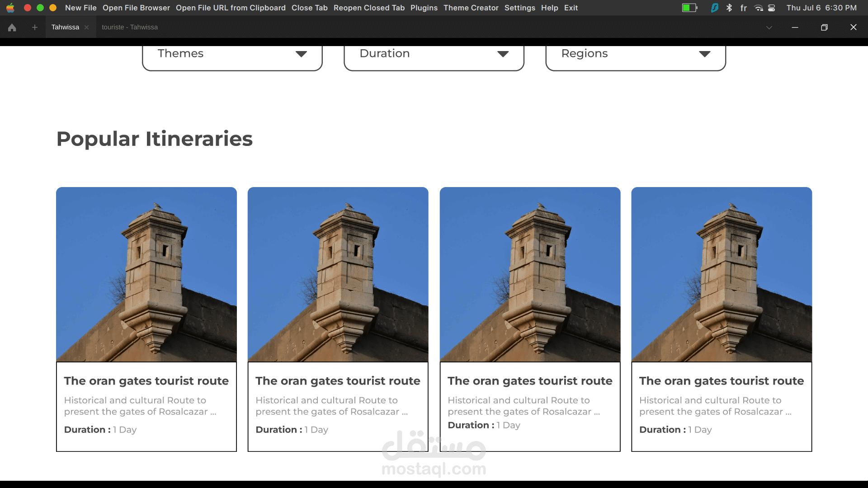Open the Plugins menu

click(x=424, y=8)
